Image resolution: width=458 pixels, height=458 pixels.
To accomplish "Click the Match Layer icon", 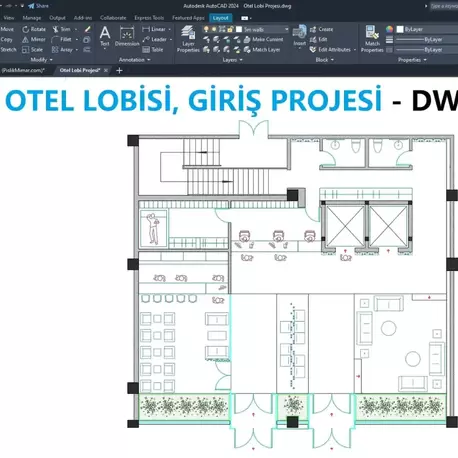I will coord(247,50).
